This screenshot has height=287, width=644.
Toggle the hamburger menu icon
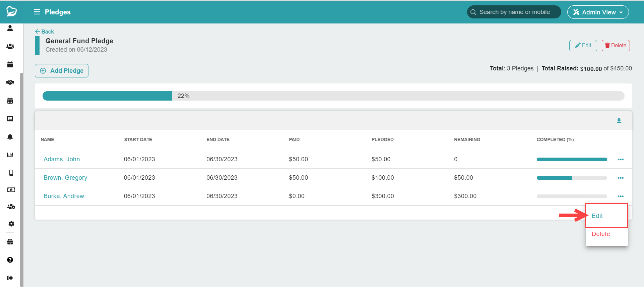pos(37,12)
